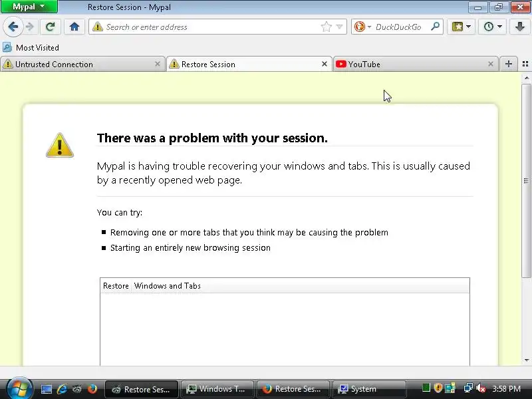Click the 3:58 PM system clock
Image resolution: width=532 pixels, height=399 pixels.
point(506,388)
